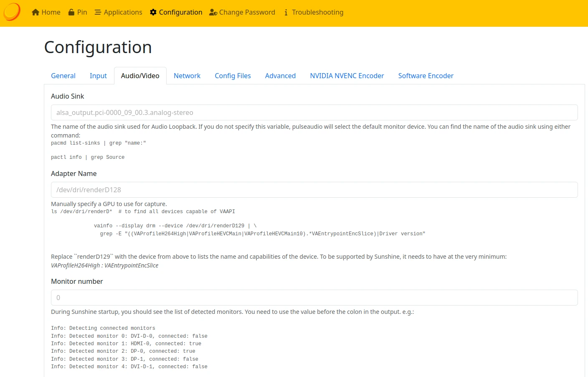Image resolution: width=588 pixels, height=377 pixels.
Task: Click the Pin unlock icon
Action: point(71,13)
